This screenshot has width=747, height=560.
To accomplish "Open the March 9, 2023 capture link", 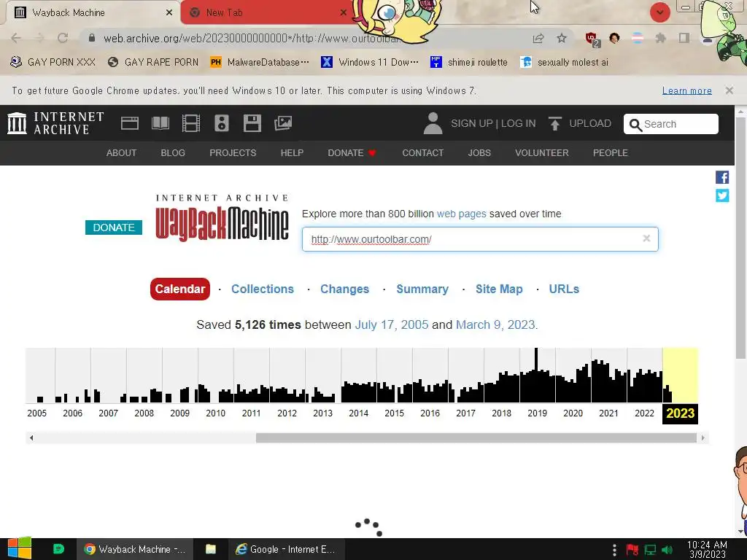I will point(495,324).
